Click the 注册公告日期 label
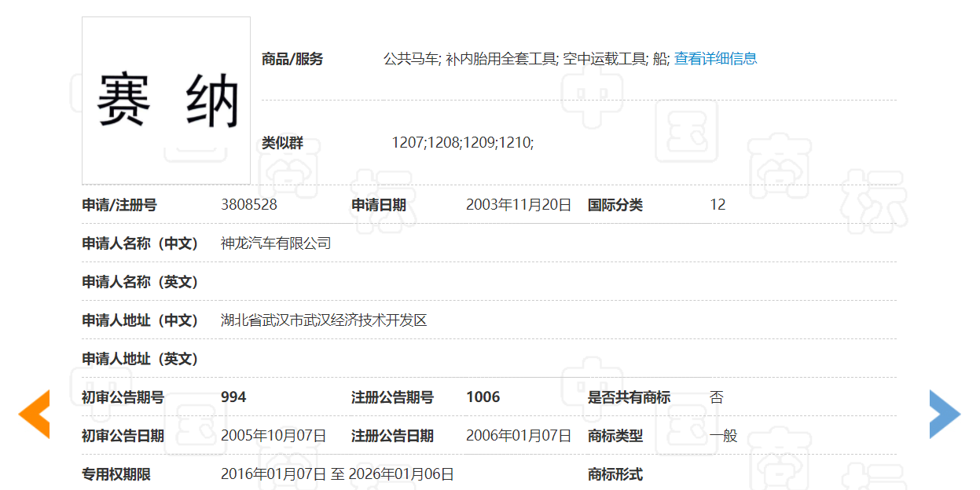 392,436
